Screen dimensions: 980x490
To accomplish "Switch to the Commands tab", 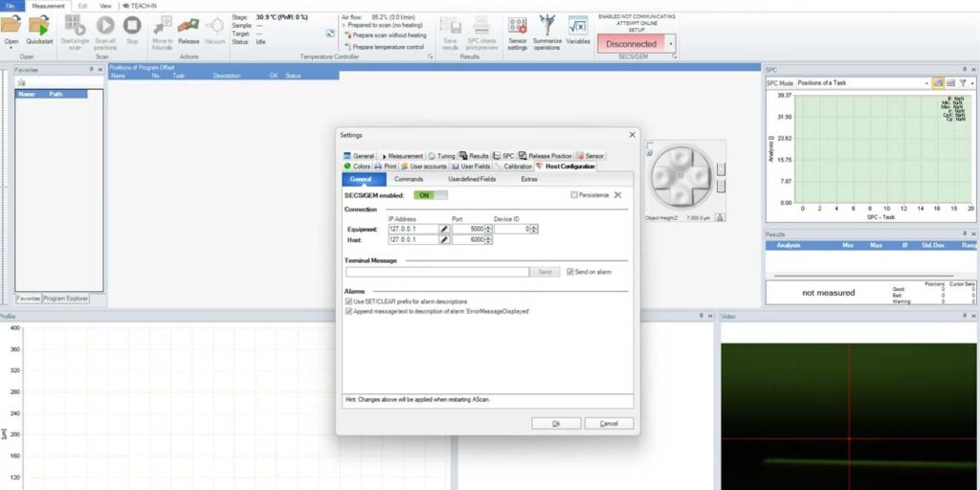I will click(x=409, y=179).
